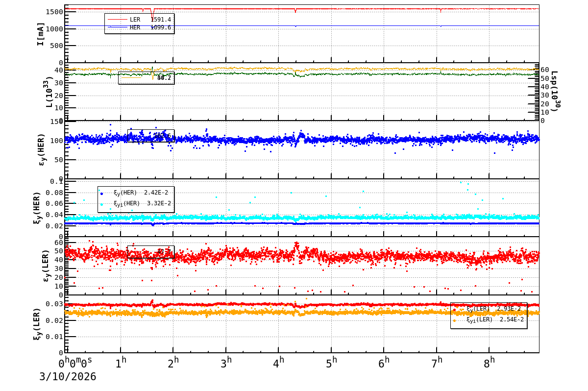
Task: Click the red ξy(LER) 2.93E-2 legend entry
Action: (489, 309)
